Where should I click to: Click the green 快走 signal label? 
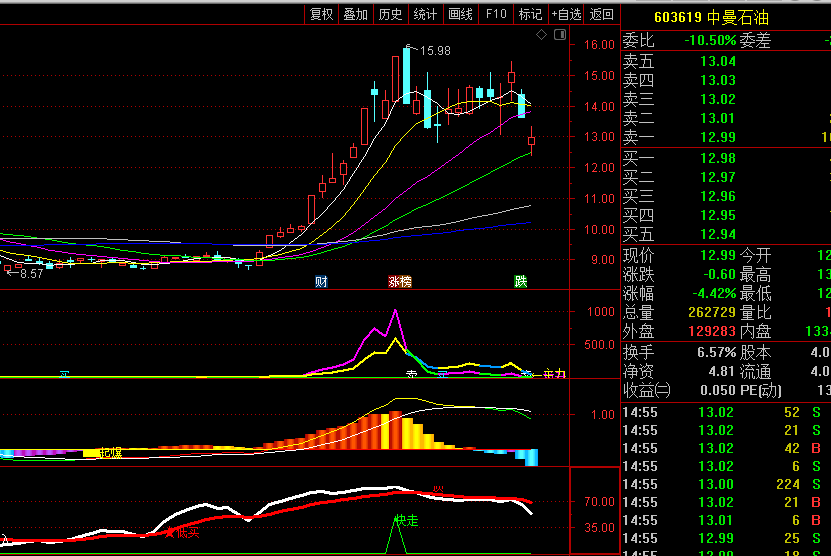click(406, 521)
